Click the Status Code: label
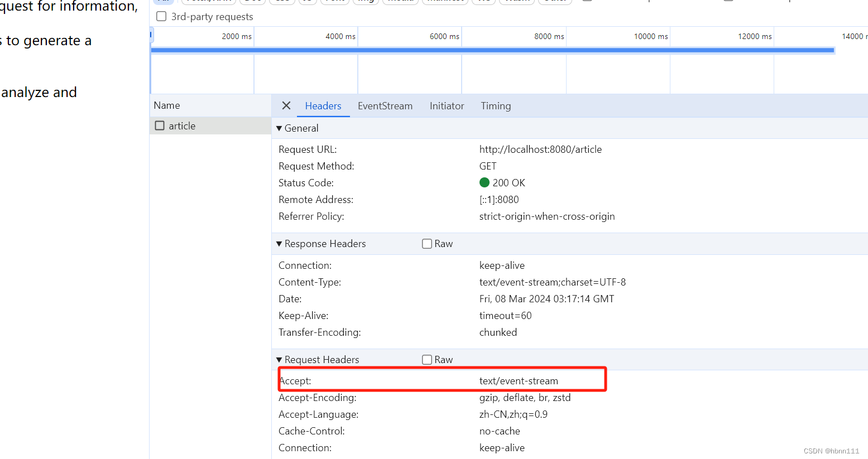This screenshot has width=868, height=459. tap(306, 183)
